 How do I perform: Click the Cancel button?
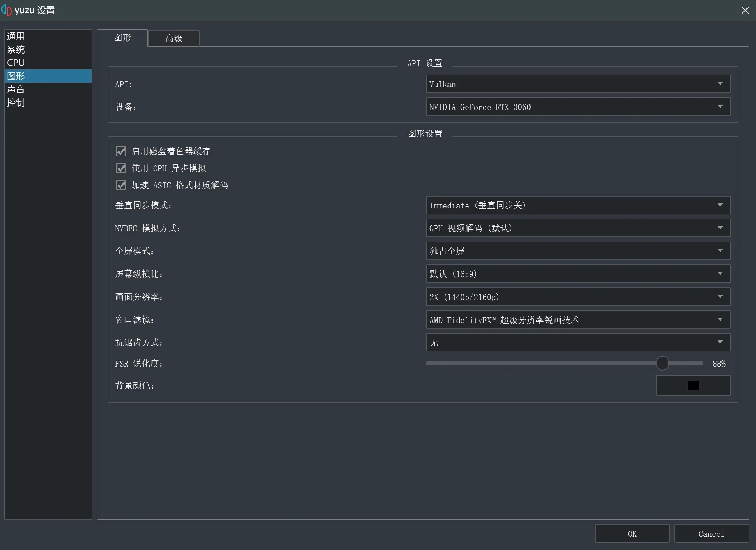pos(712,534)
